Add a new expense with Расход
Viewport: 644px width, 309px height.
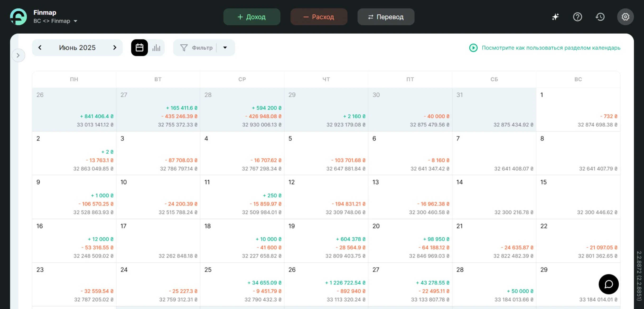pos(319,17)
